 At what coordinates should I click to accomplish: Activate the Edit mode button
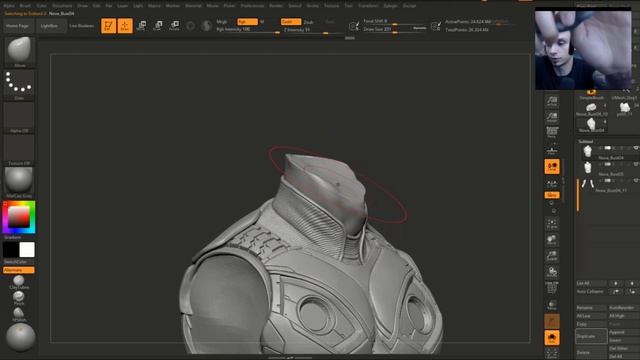pos(109,26)
